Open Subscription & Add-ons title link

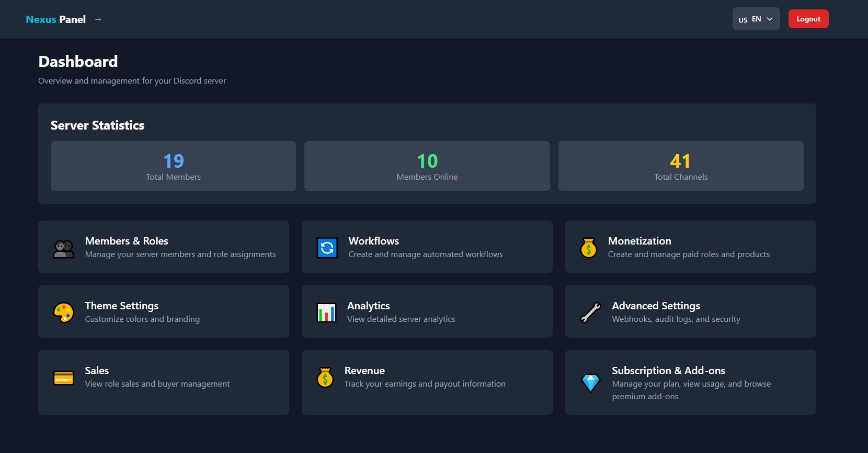click(669, 370)
